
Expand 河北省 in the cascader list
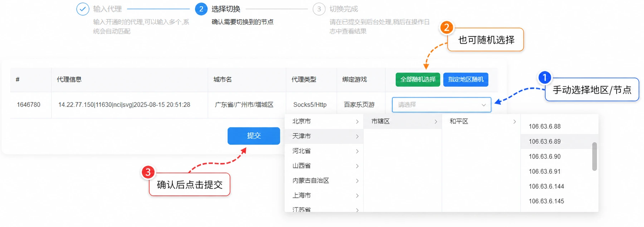(x=324, y=151)
